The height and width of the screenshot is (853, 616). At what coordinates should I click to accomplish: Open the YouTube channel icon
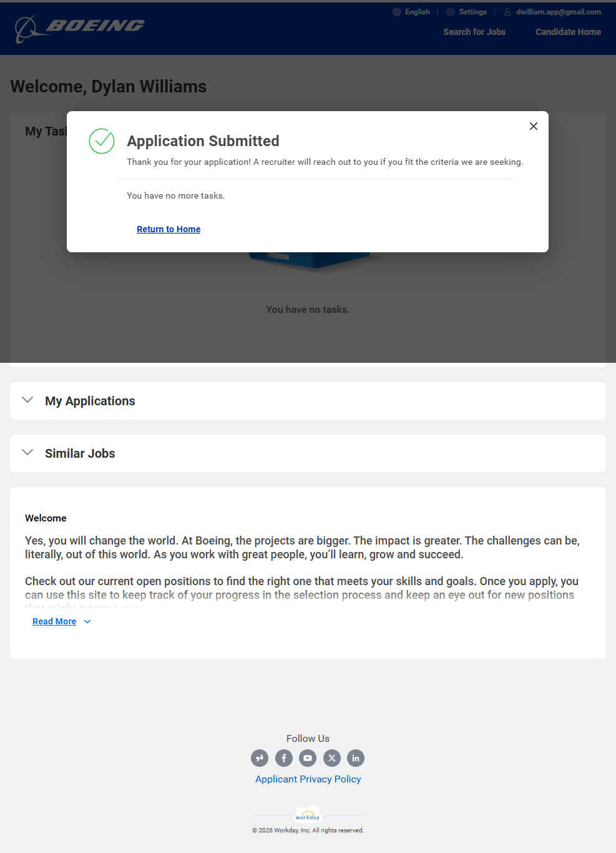click(308, 758)
